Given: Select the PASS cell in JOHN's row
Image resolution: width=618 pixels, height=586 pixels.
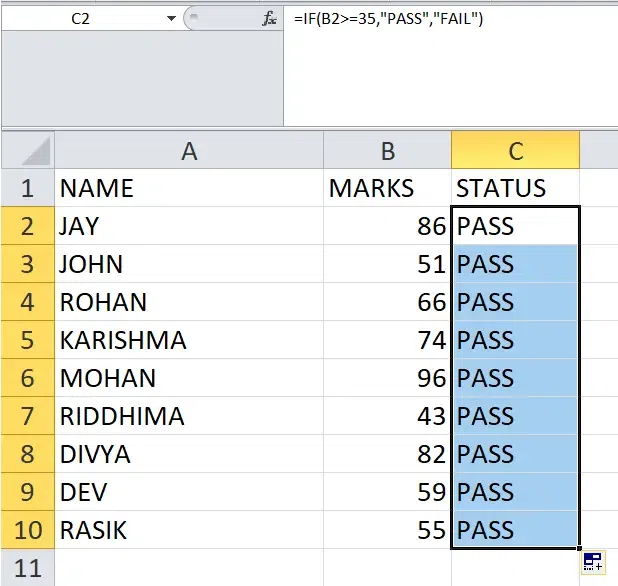Looking at the screenshot, I should tap(516, 264).
